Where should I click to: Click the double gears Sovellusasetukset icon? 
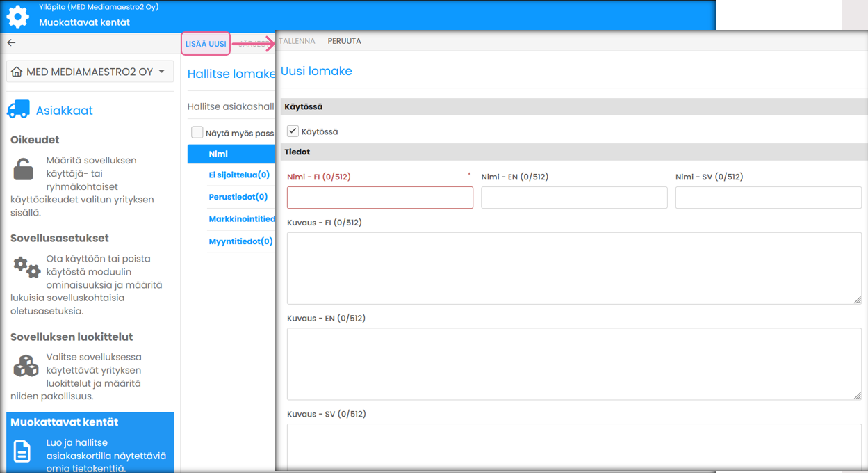point(26,267)
